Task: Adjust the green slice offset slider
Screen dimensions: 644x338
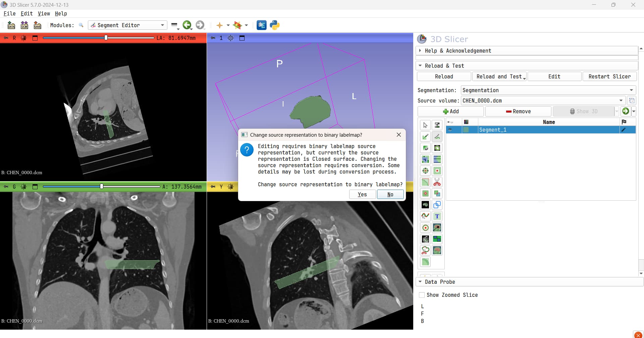Action: (x=101, y=187)
